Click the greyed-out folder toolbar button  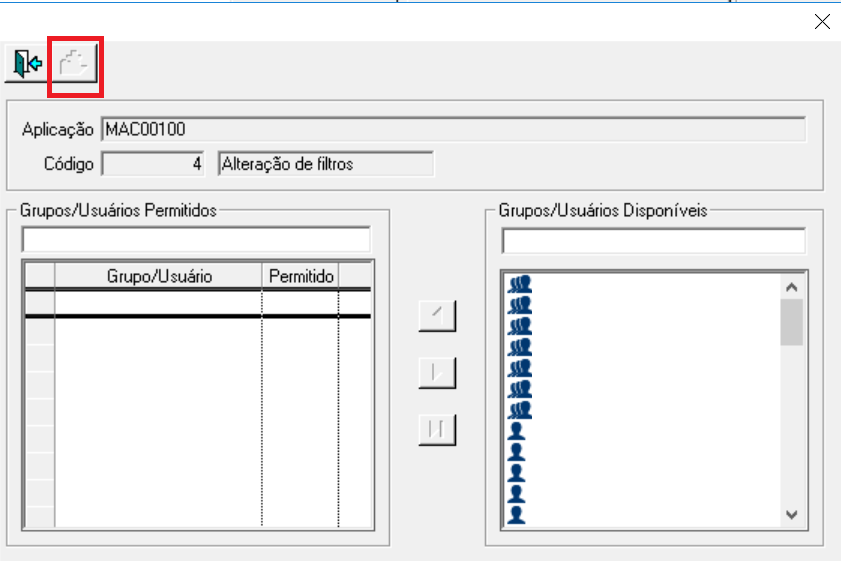[x=74, y=64]
